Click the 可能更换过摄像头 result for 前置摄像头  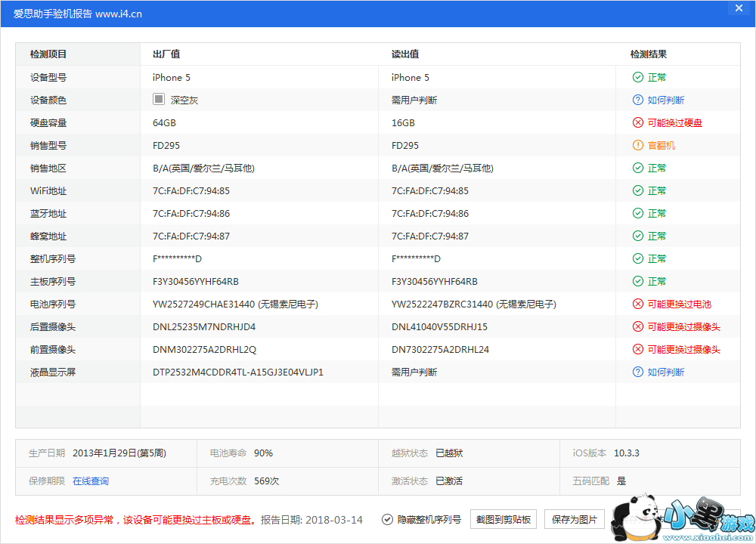tap(683, 349)
